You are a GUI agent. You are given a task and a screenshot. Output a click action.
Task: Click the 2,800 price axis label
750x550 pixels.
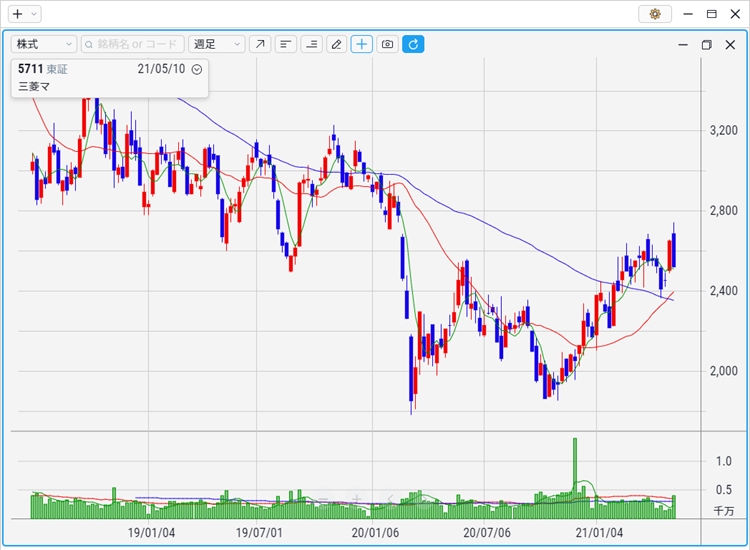724,210
